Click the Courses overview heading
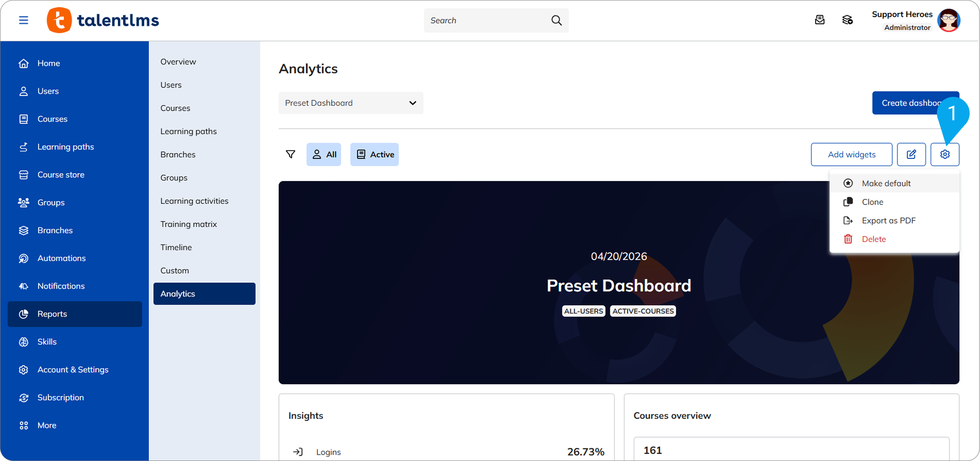Viewport: 980px width, 461px height. coord(672,415)
